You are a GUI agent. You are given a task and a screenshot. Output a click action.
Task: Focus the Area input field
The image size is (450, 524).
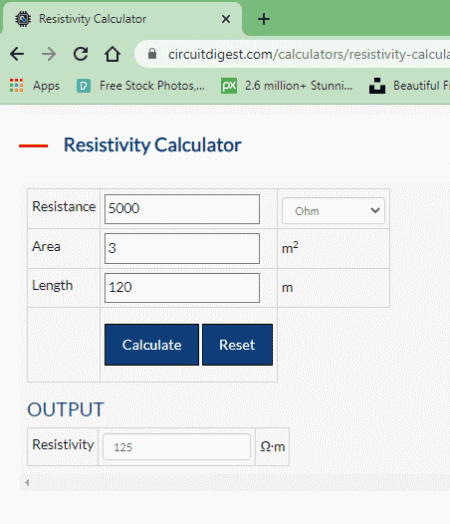182,248
